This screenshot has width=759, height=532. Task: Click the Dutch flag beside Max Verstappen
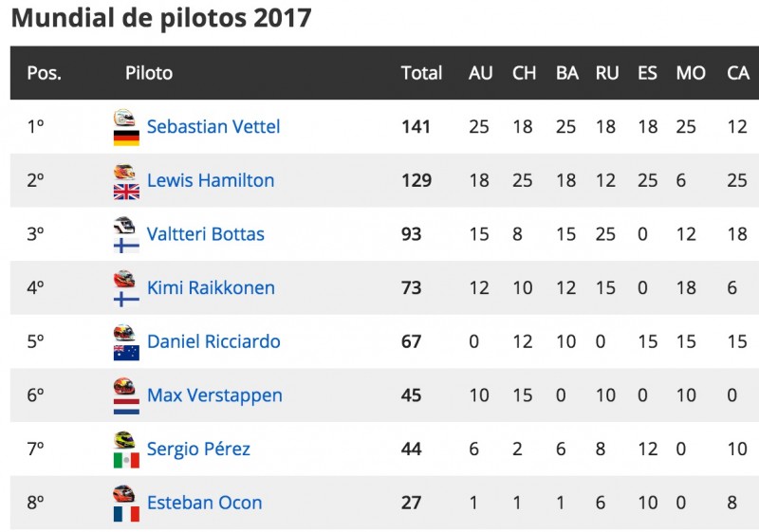126,407
